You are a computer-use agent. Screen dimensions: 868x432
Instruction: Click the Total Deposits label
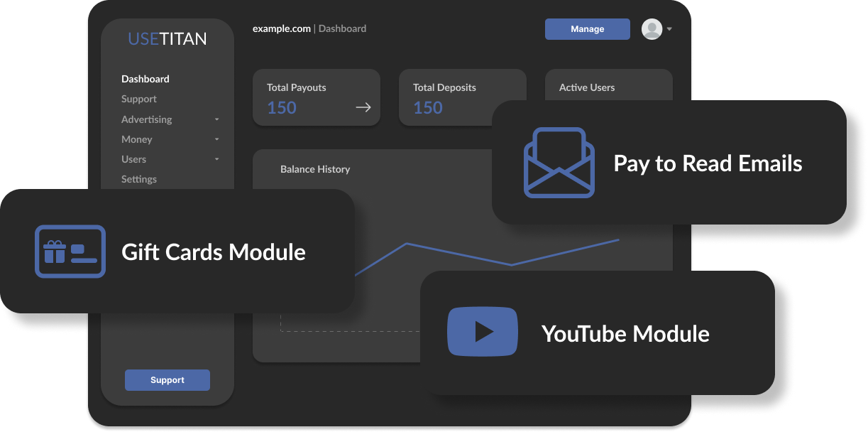(445, 87)
